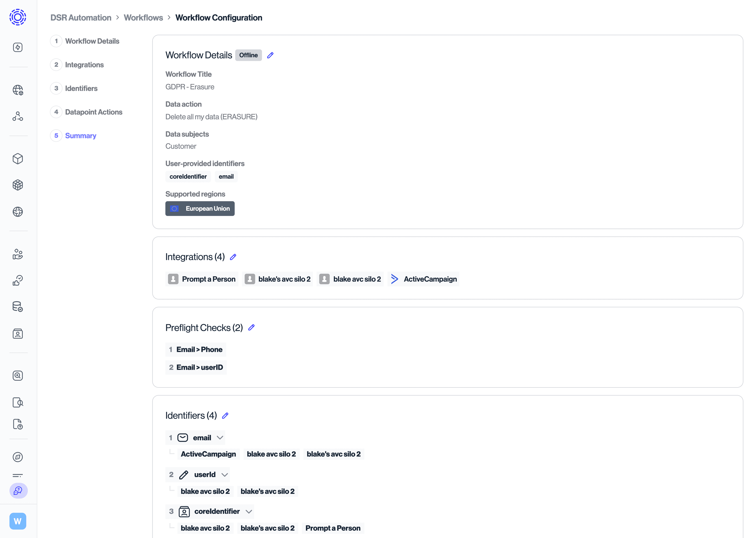This screenshot has width=756, height=538.
Task: Click the globe sidebar icon below the cubes
Action: click(18, 212)
